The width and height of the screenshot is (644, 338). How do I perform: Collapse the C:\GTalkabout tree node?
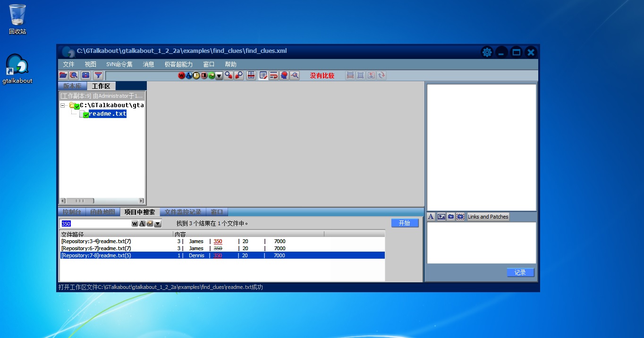point(62,106)
